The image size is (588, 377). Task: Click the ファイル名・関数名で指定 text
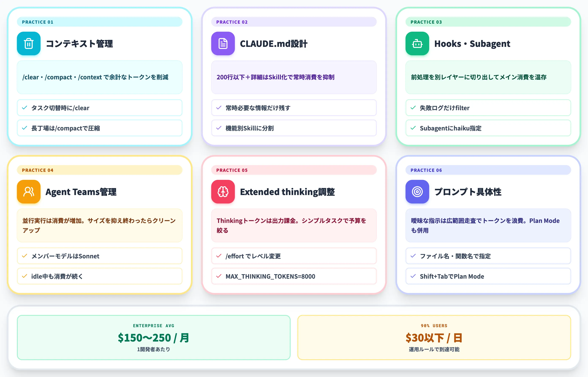tap(455, 256)
